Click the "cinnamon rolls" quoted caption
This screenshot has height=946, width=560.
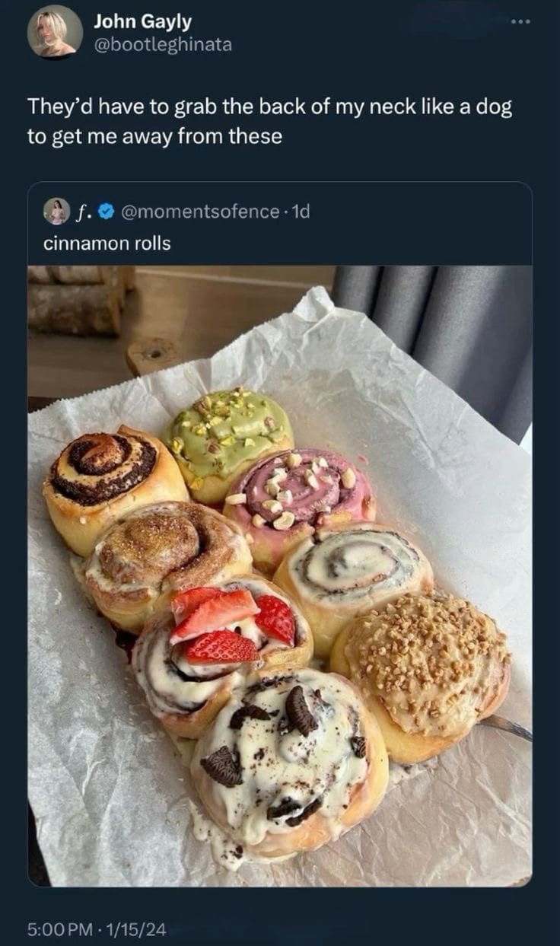coord(107,244)
